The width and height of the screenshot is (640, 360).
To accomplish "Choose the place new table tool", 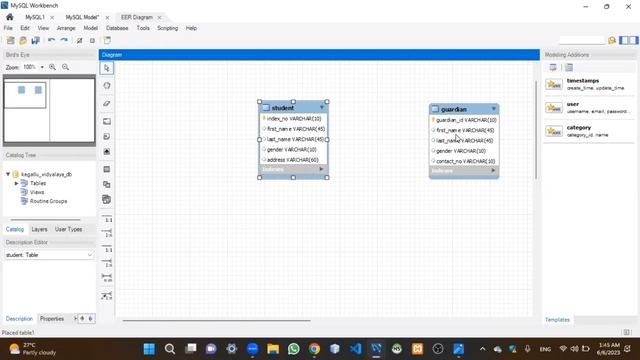I will 107,169.
